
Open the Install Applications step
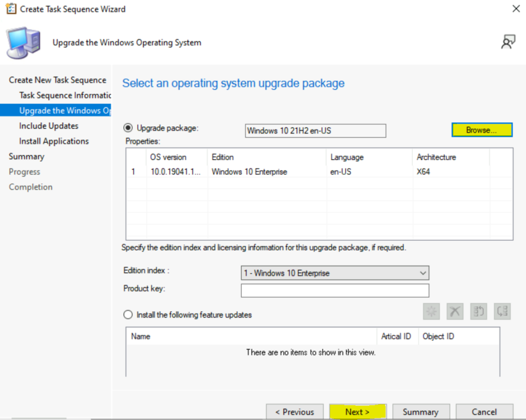click(x=53, y=141)
